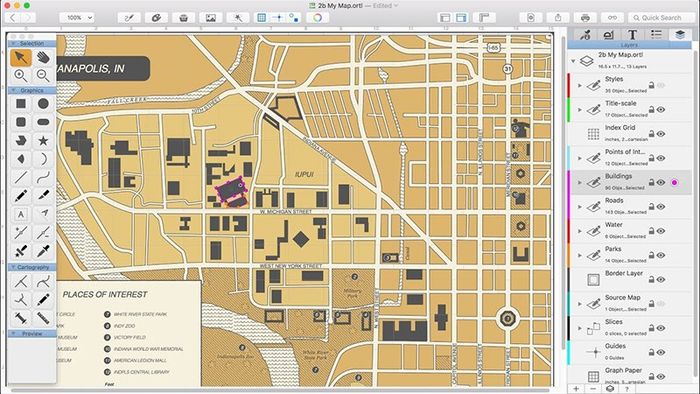Pick the star shape tool

point(43,141)
